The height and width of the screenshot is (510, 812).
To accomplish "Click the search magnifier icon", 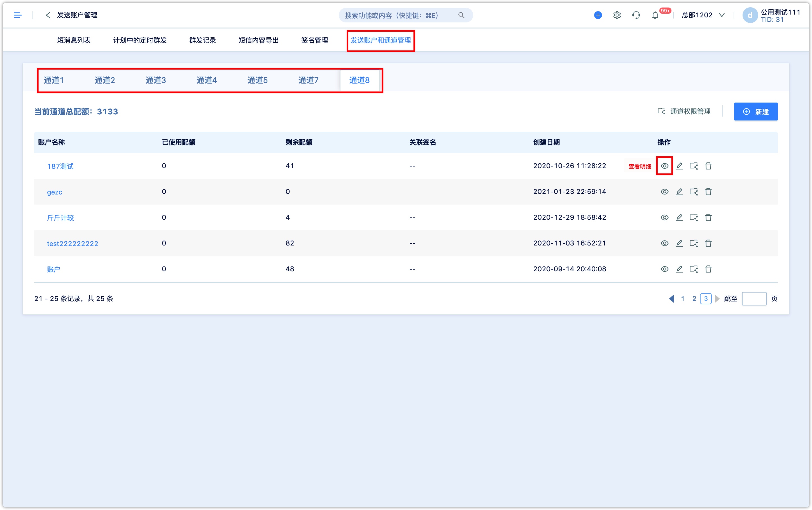I will click(x=461, y=15).
